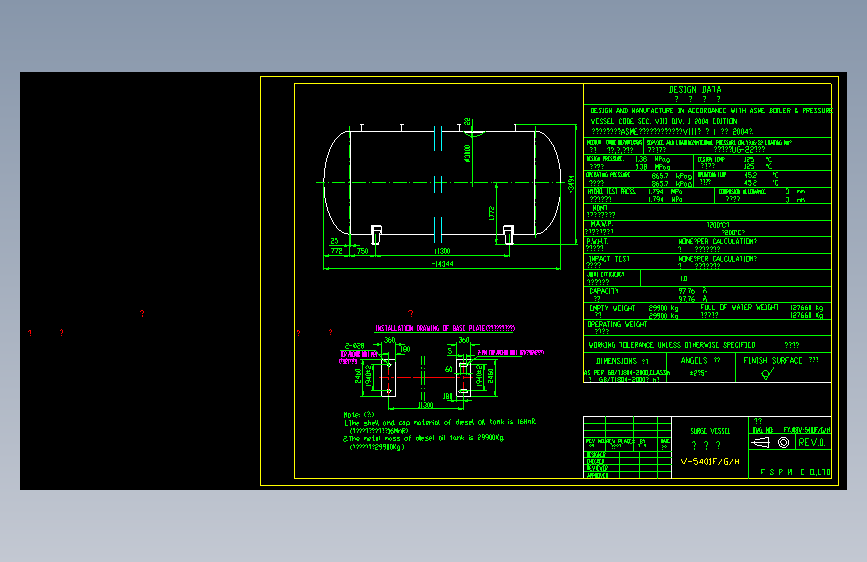Click the projection cone symbol in title block
The height and width of the screenshot is (562, 867).
[760, 442]
